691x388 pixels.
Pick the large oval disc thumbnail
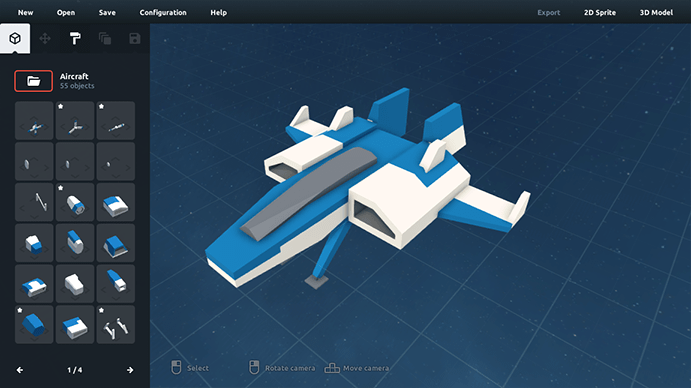click(34, 161)
